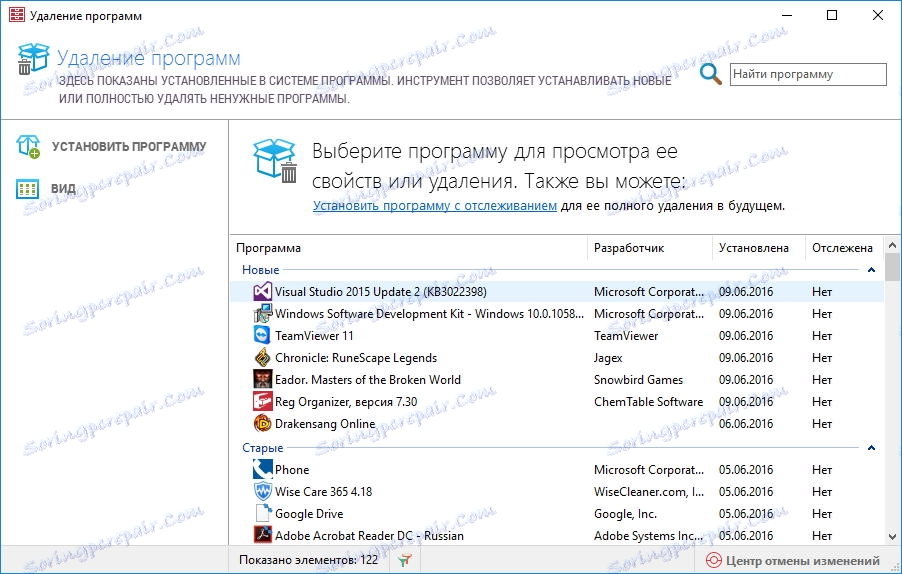This screenshot has height=574, width=902.
Task: Click 'Показано элементов: 122' status text
Action: pos(308,560)
